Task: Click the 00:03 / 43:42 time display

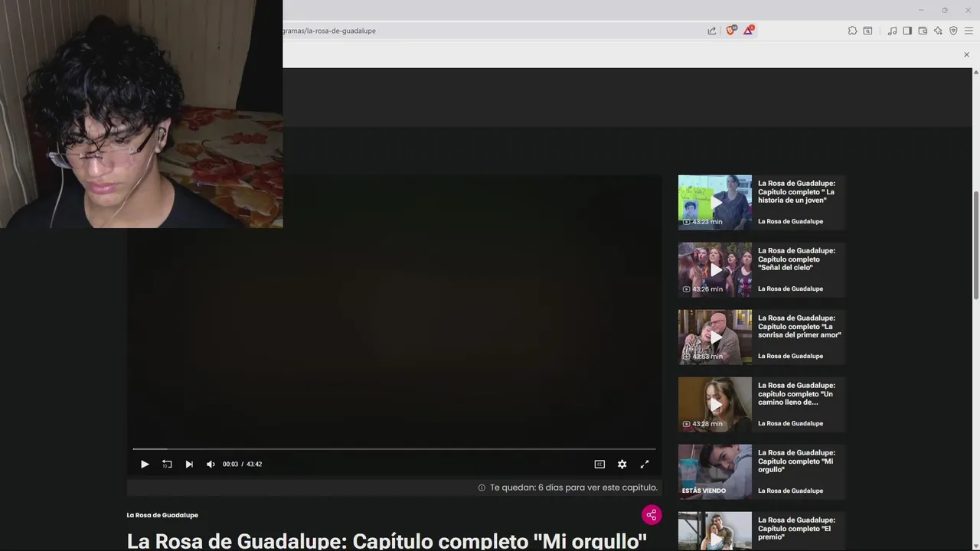Action: click(242, 464)
